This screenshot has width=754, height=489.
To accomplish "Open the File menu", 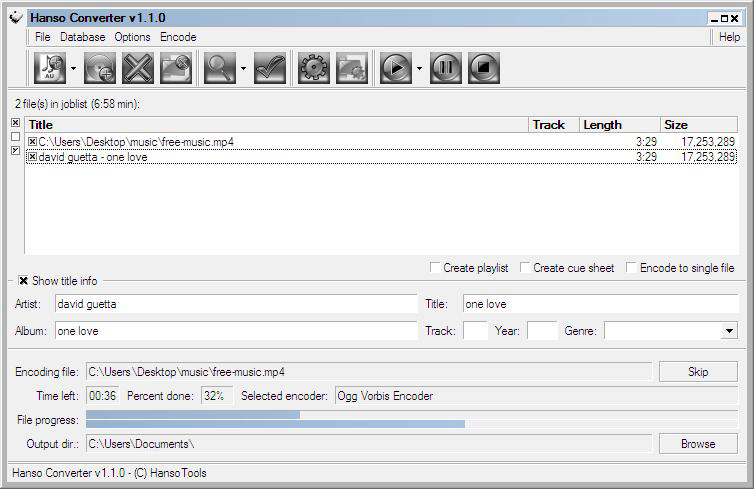I will [x=42, y=37].
